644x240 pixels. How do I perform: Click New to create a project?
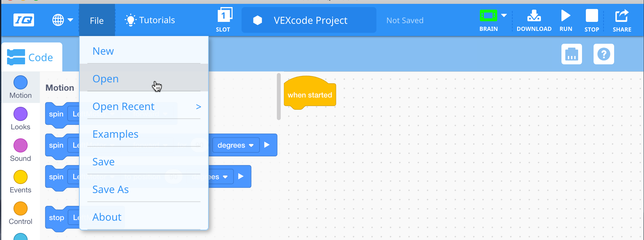tap(103, 51)
